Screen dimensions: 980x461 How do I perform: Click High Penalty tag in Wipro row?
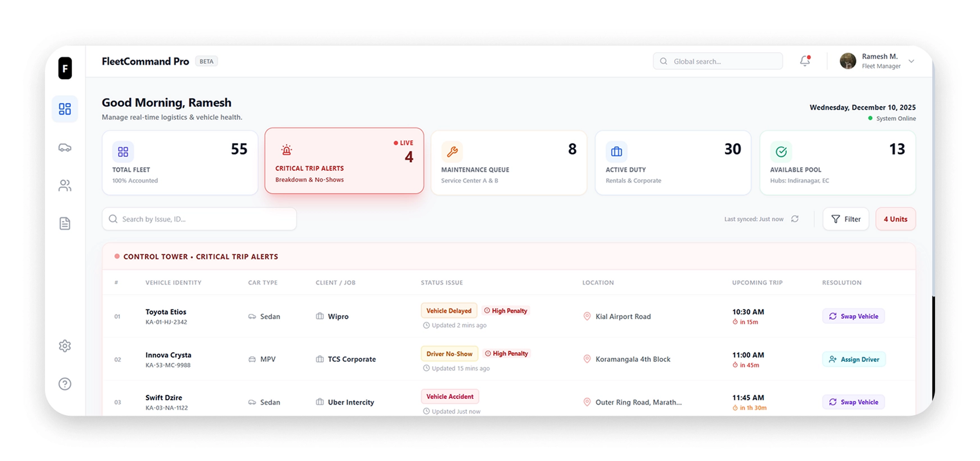tap(506, 311)
